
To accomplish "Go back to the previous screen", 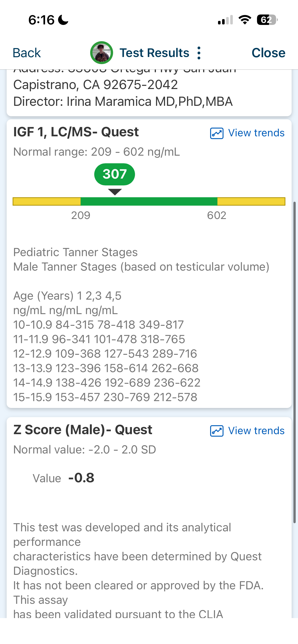I will 27,53.
